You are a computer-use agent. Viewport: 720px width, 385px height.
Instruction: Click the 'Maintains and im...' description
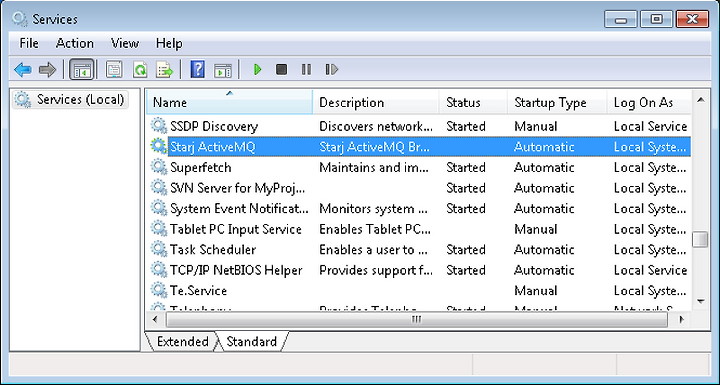374,167
